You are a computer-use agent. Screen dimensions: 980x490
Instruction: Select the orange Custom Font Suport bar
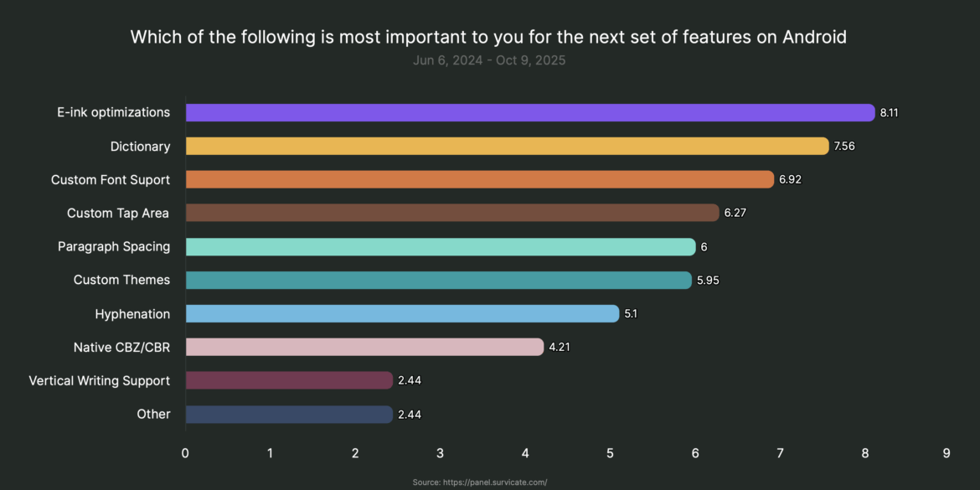pyautogui.click(x=479, y=179)
